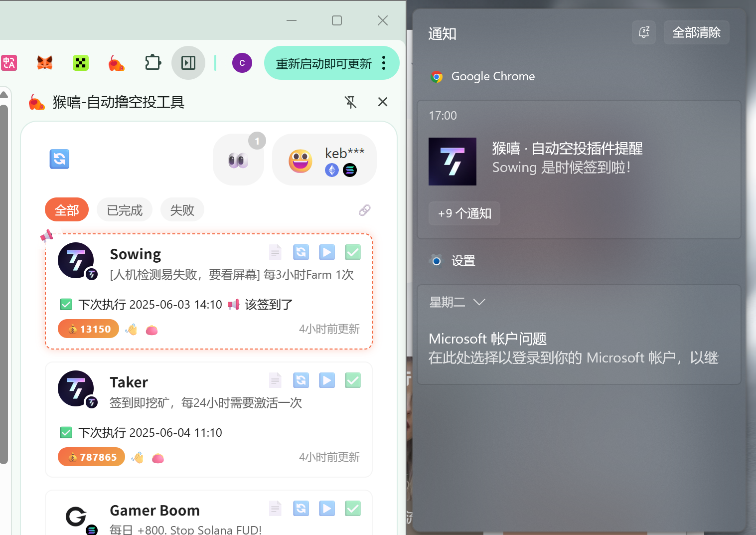Toggle the Sowing green checkmark
The image size is (756, 535).
(353, 252)
